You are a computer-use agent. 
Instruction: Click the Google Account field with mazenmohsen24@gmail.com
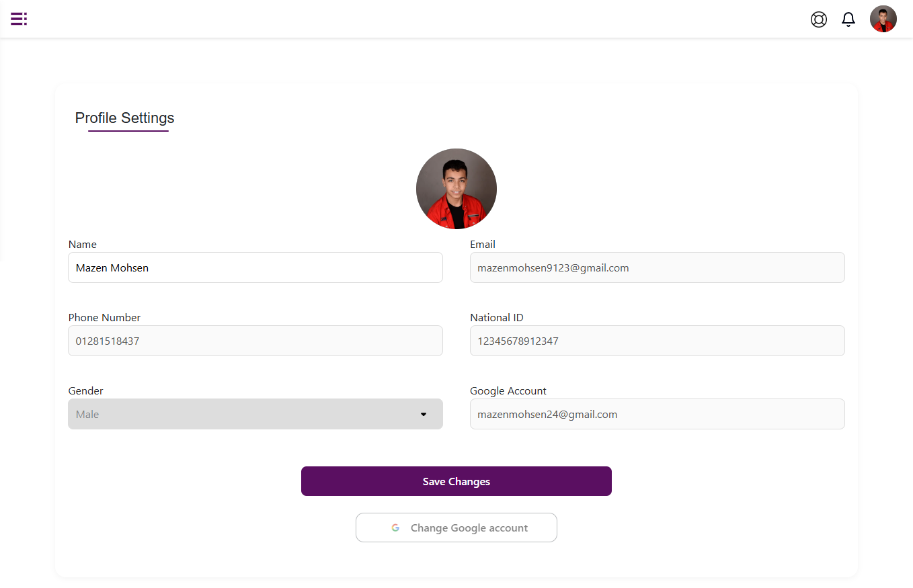[x=656, y=414]
